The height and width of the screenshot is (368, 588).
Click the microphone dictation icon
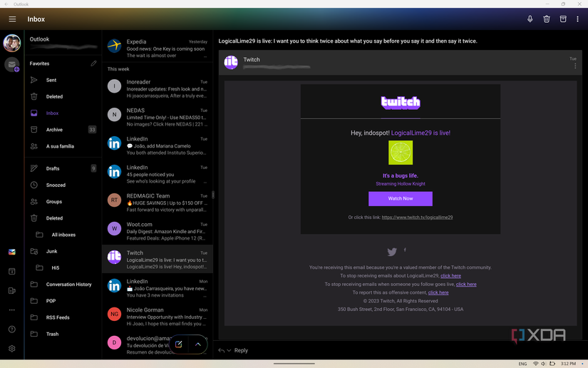pos(530,19)
